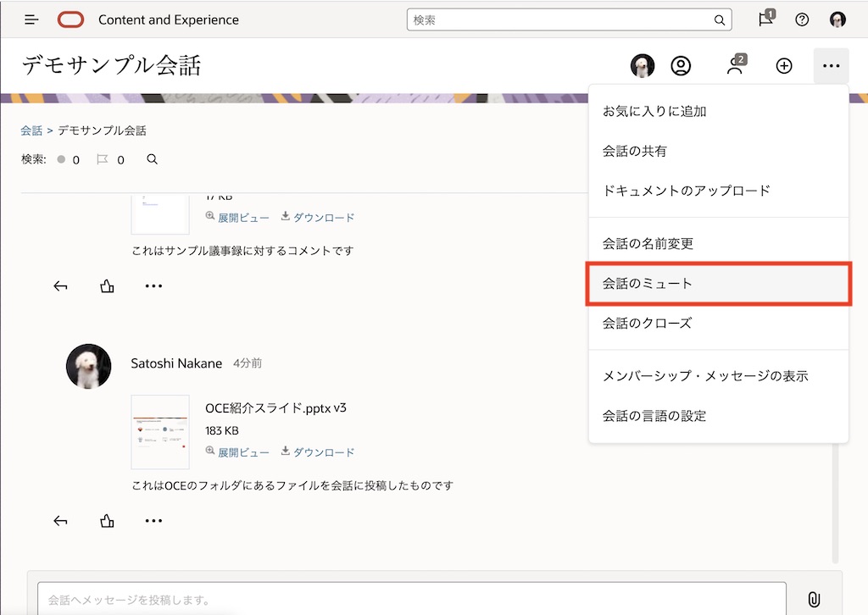The image size is (868, 615).
Task: Like the OCE紹介スライド post with thumbs-up icon
Action: tap(107, 521)
